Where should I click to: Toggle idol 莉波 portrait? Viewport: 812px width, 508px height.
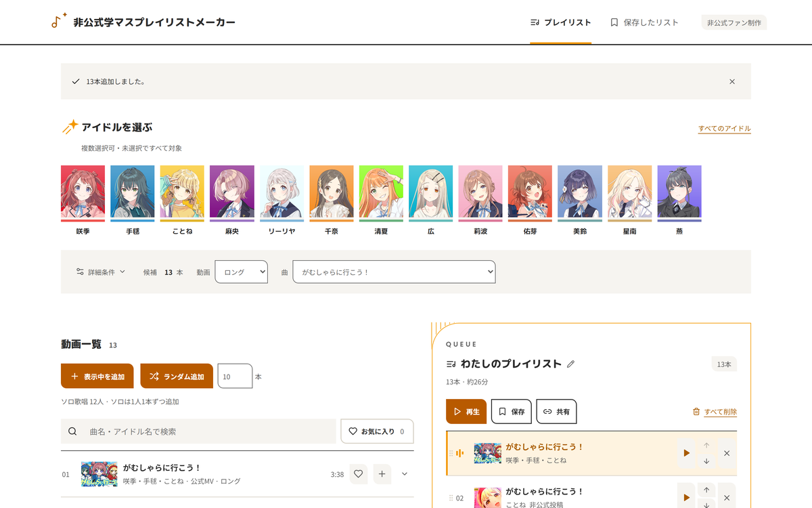pyautogui.click(x=480, y=194)
